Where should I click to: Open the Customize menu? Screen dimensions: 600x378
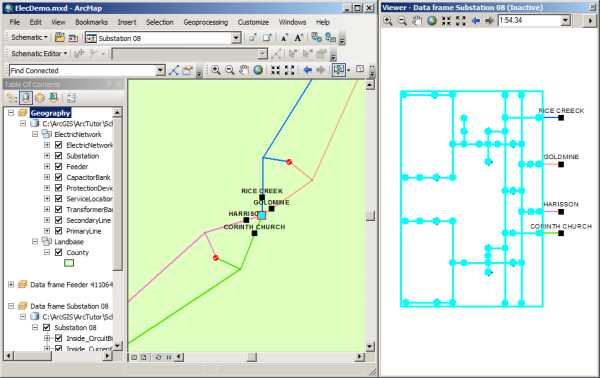(x=253, y=22)
